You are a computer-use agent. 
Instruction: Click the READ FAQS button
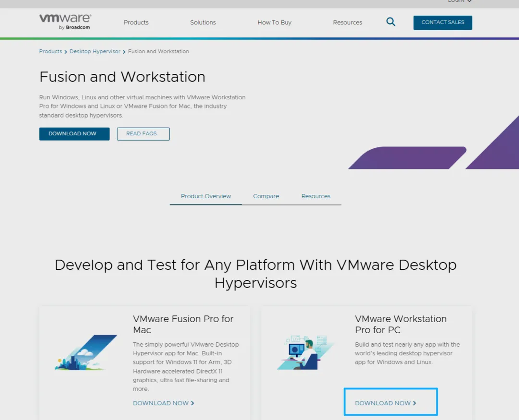[x=143, y=133]
